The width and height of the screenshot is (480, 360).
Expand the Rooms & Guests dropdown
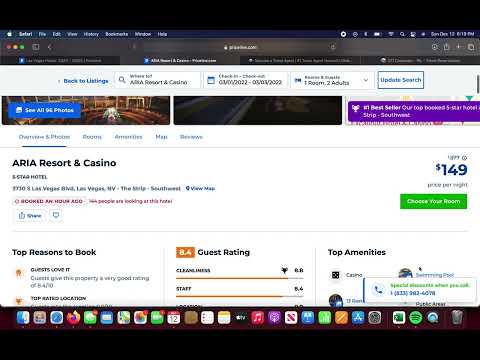331,80
